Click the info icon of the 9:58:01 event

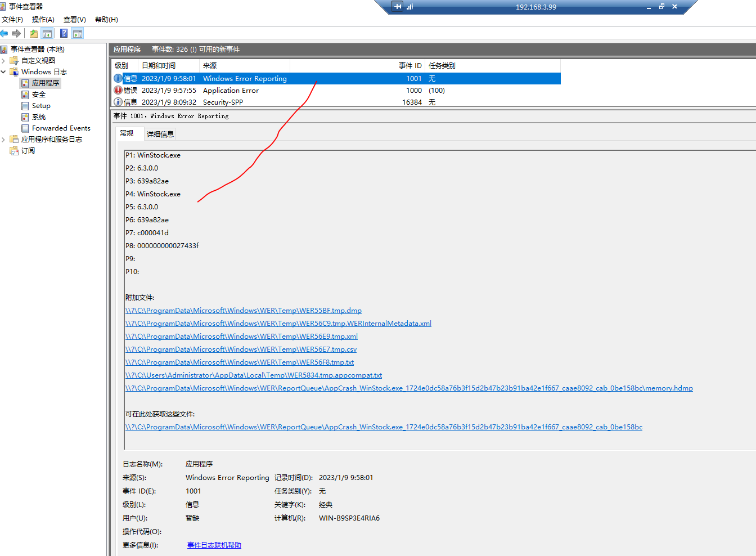[118, 78]
